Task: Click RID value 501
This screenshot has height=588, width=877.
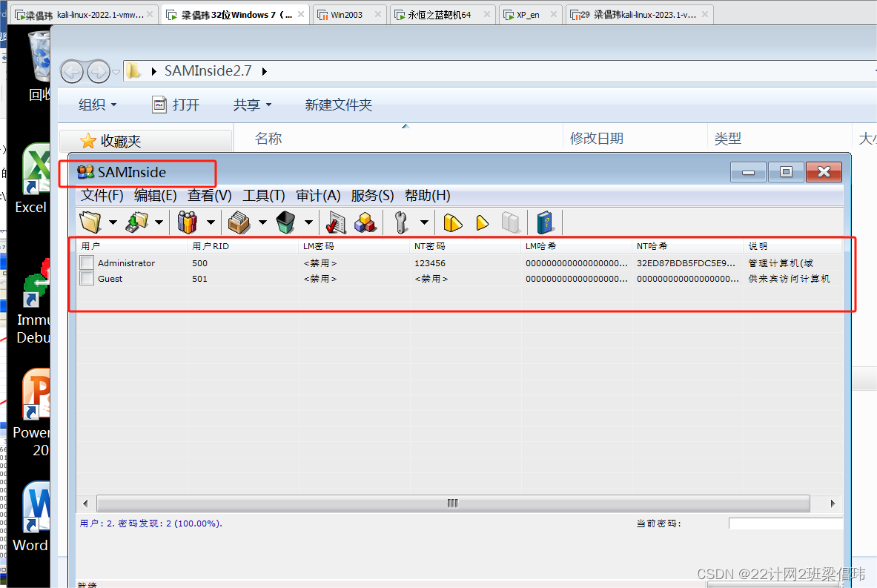Action: point(199,279)
